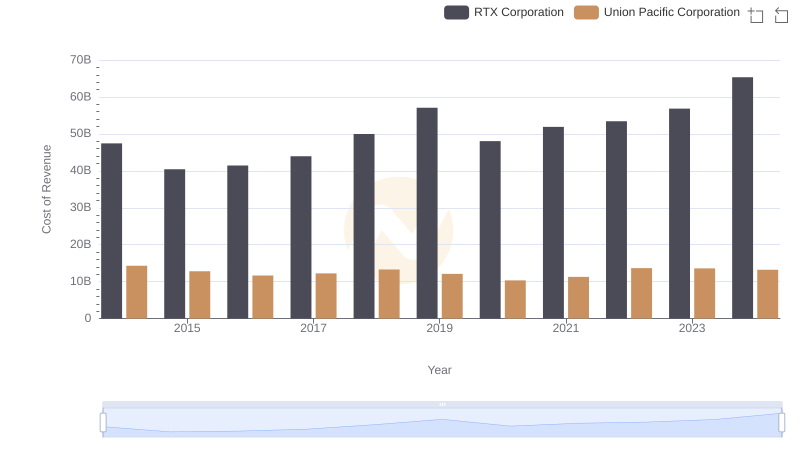Screen dimensions: 800x461
Task: Click the 2021 x-axis label
Action: [x=566, y=328]
